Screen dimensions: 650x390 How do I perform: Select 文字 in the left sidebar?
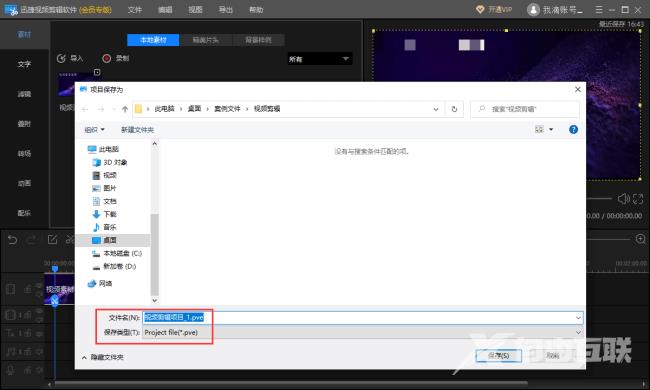click(24, 64)
